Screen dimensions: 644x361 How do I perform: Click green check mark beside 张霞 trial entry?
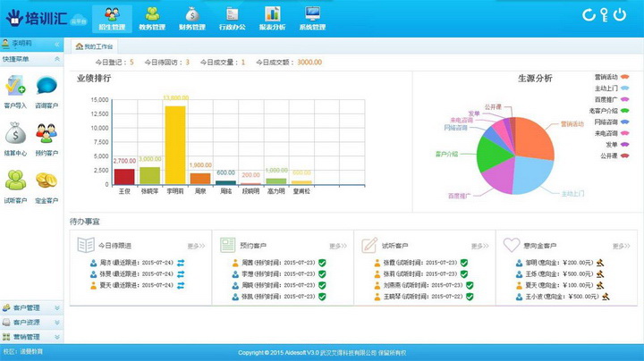coord(465,263)
